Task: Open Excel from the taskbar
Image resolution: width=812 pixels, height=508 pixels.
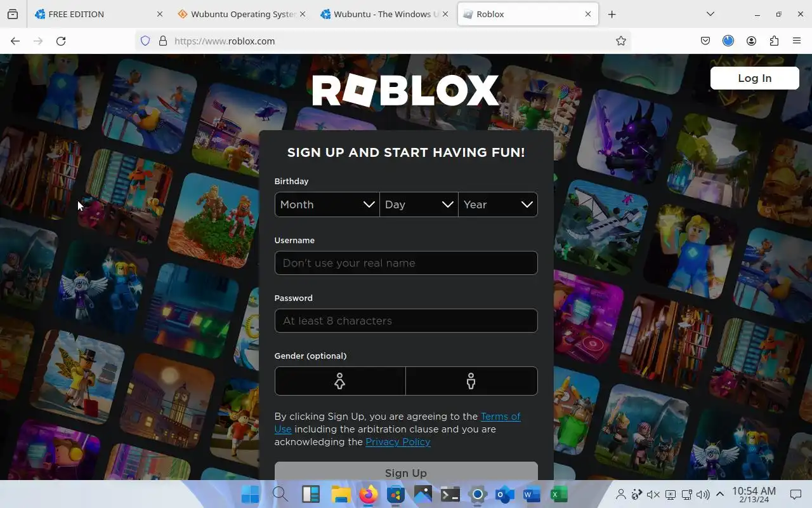Action: pyautogui.click(x=559, y=494)
